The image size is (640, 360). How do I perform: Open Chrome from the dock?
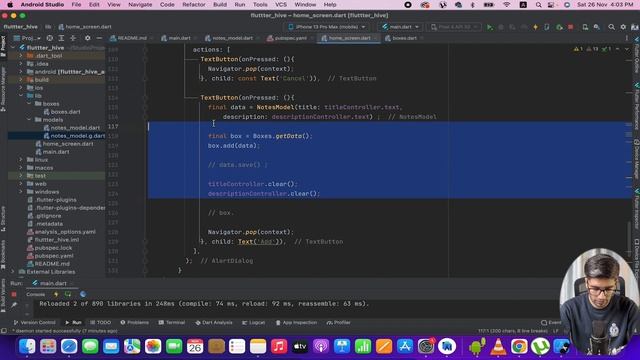click(519, 347)
